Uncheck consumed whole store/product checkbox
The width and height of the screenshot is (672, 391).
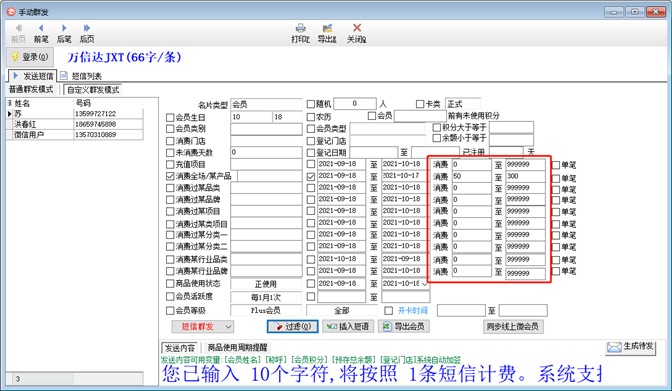point(170,176)
